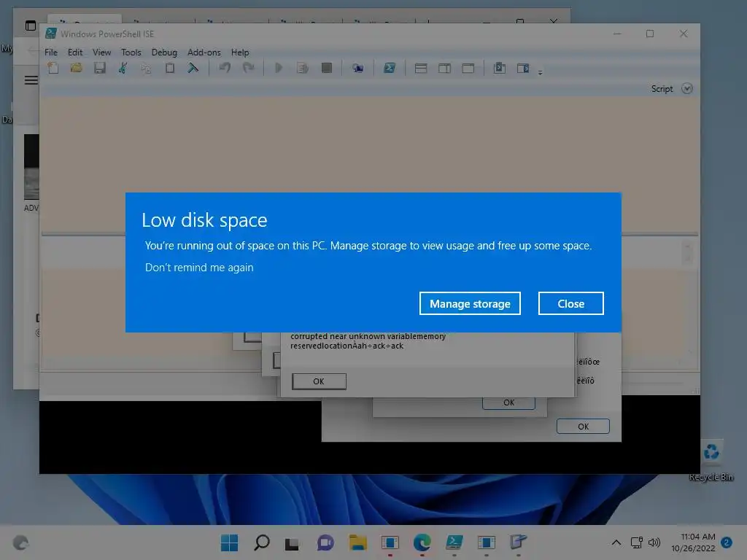Open the clock showing 11:04 AM
Image resolution: width=747 pixels, height=560 pixels.
[x=693, y=542]
